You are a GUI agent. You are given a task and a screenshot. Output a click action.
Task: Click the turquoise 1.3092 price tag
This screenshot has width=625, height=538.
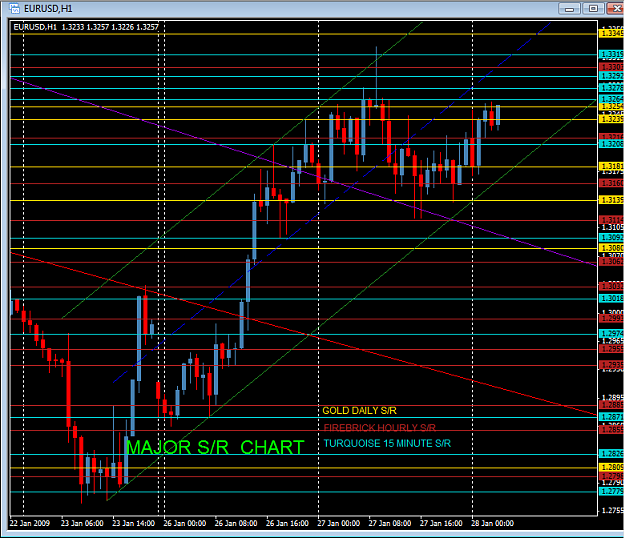tap(611, 238)
